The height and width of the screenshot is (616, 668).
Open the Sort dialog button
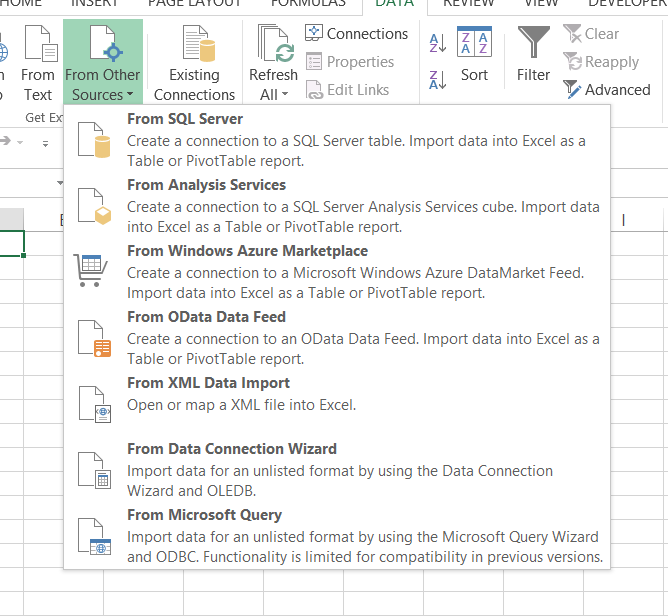tap(474, 55)
